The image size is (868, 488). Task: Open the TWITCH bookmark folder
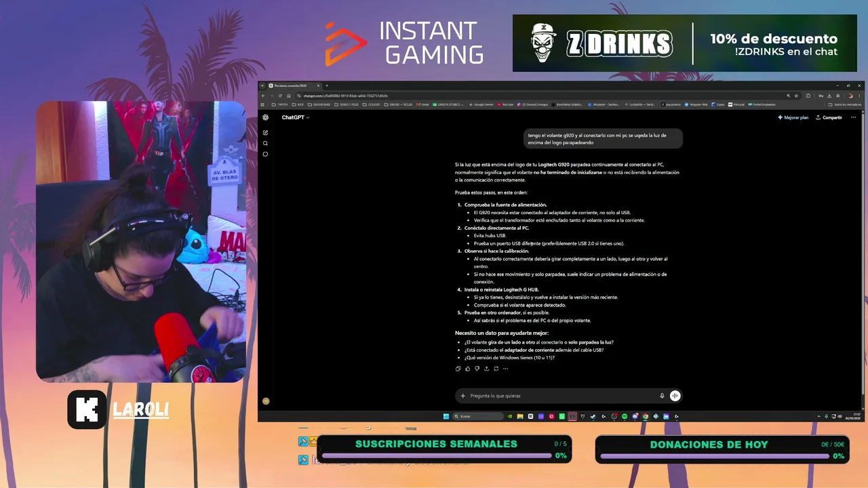click(x=279, y=104)
